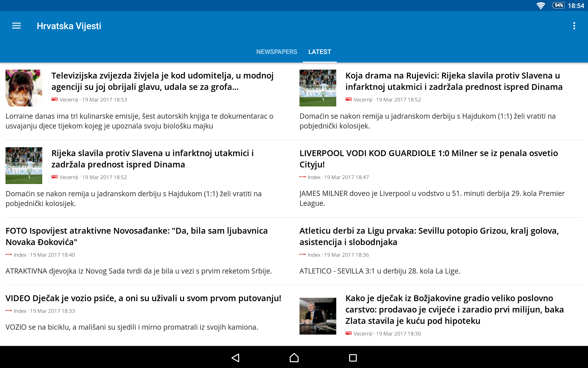Open Kako je dječak iz Božjakovine headline
This screenshot has height=368, width=588.
click(454, 309)
